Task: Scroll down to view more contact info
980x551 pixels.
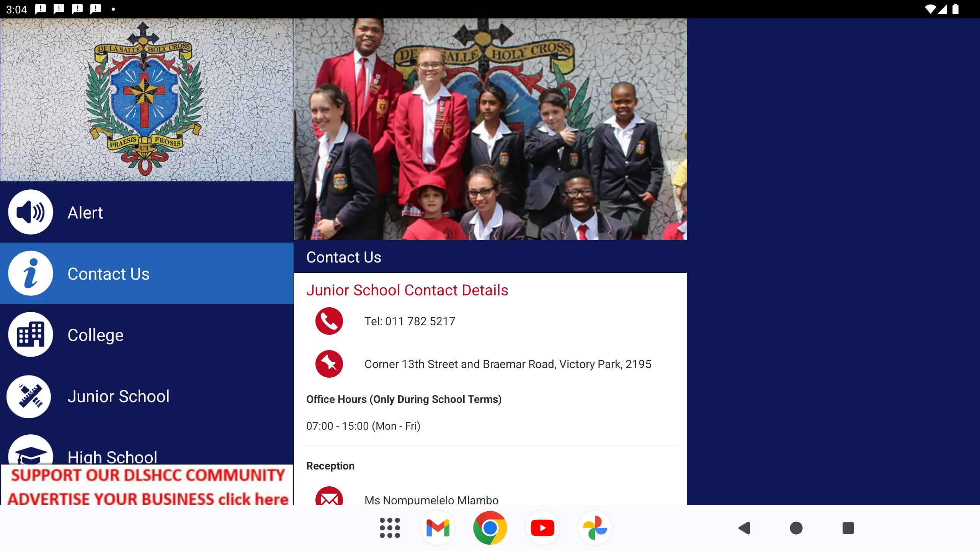Action: click(x=490, y=404)
